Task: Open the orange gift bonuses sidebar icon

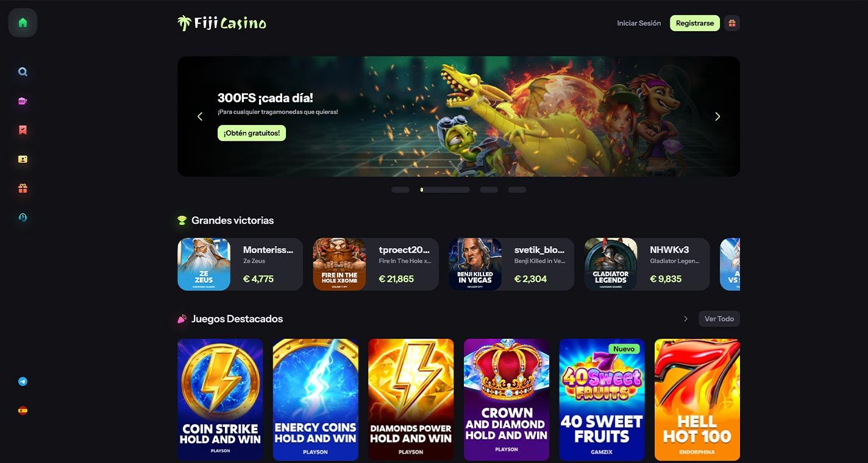Action: (23, 188)
